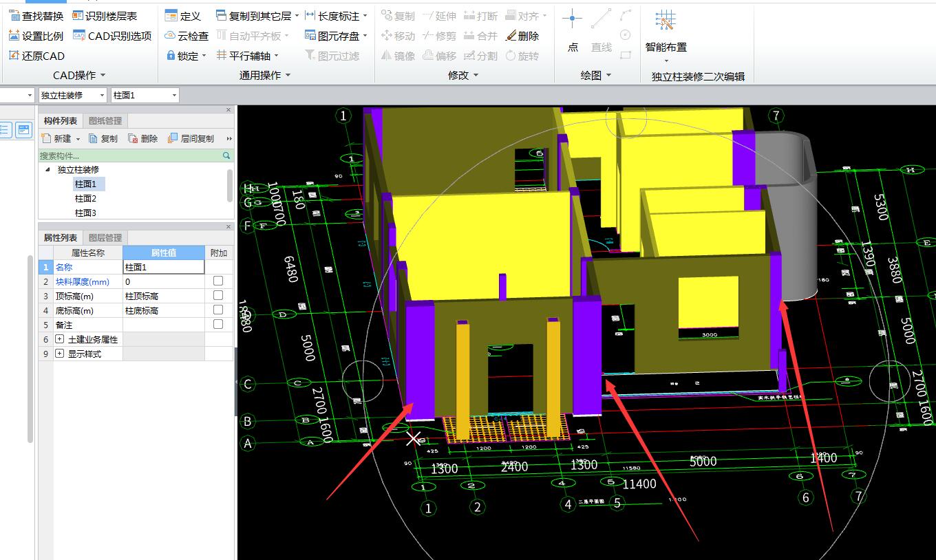Select the circle drawing icon
The height and width of the screenshot is (560, 936).
tap(626, 35)
